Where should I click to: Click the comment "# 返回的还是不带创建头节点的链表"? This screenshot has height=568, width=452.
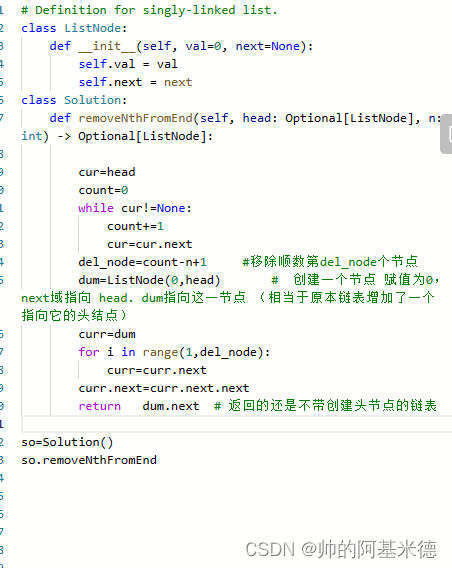[x=325, y=406]
